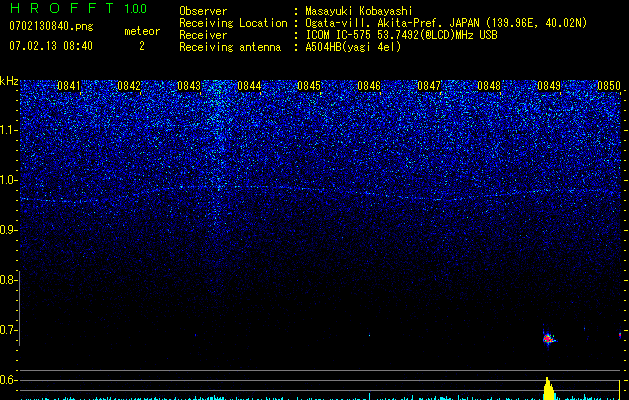The width and height of the screenshot is (629, 400).
Task: Click time marker 0847
Action: 429,86
